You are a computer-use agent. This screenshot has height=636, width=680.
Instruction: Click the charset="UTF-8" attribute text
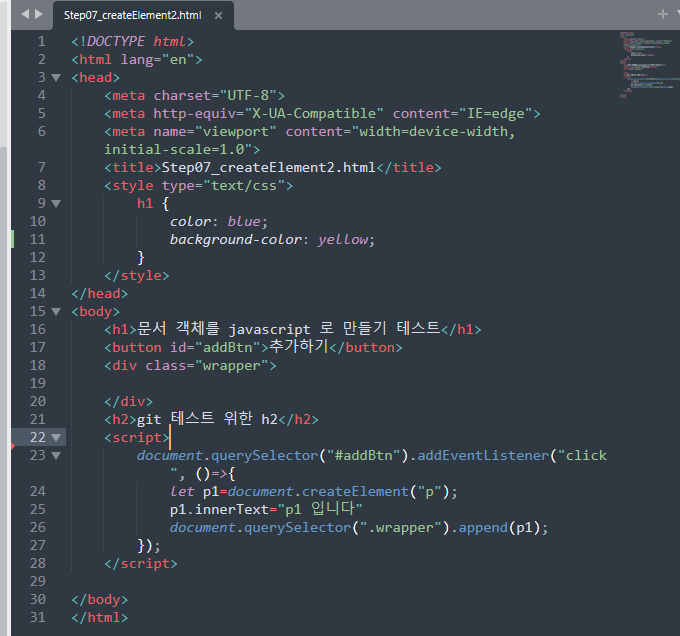pyautogui.click(x=215, y=95)
